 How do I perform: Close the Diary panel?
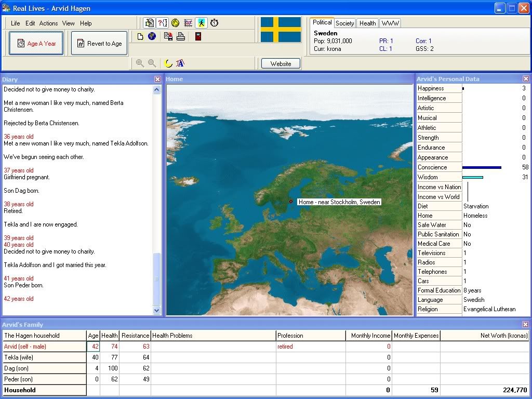click(157, 79)
